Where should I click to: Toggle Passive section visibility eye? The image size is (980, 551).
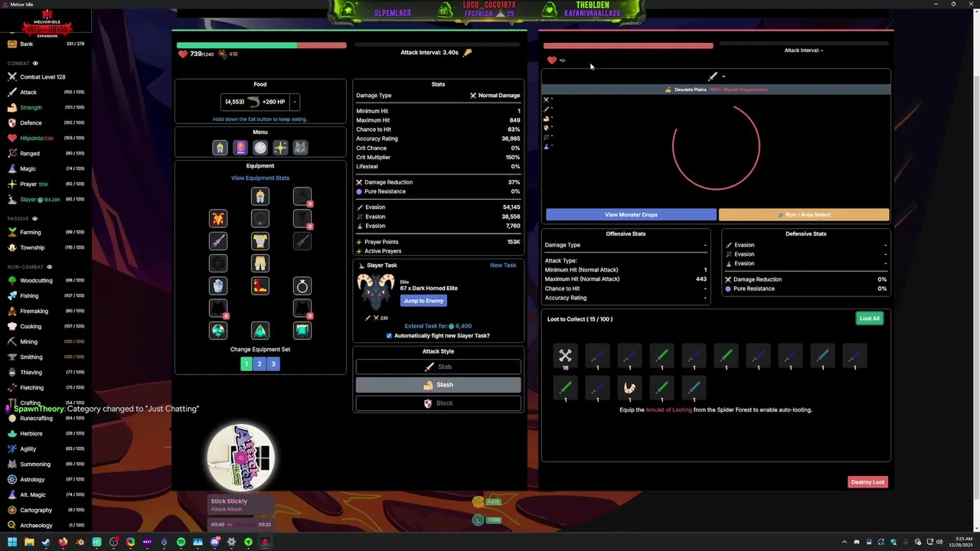tap(34, 219)
